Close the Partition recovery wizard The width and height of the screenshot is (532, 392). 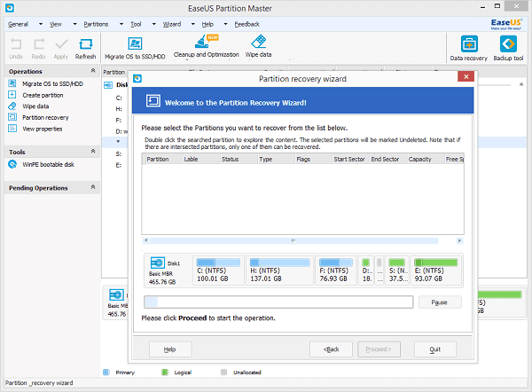(465, 76)
